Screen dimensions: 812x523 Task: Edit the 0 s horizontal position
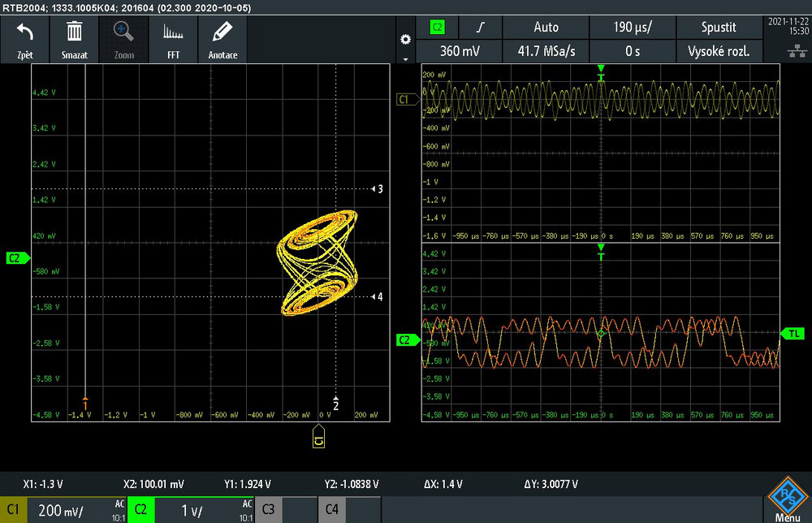point(633,51)
